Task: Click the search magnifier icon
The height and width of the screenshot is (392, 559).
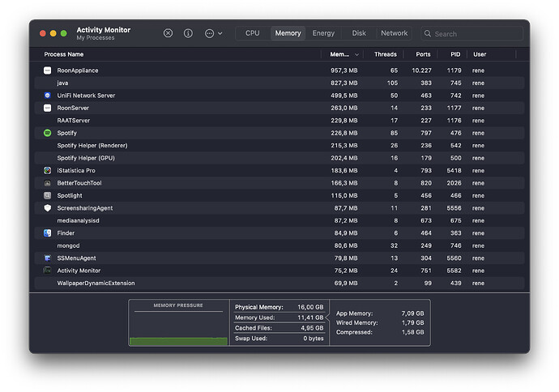Action: pos(428,33)
